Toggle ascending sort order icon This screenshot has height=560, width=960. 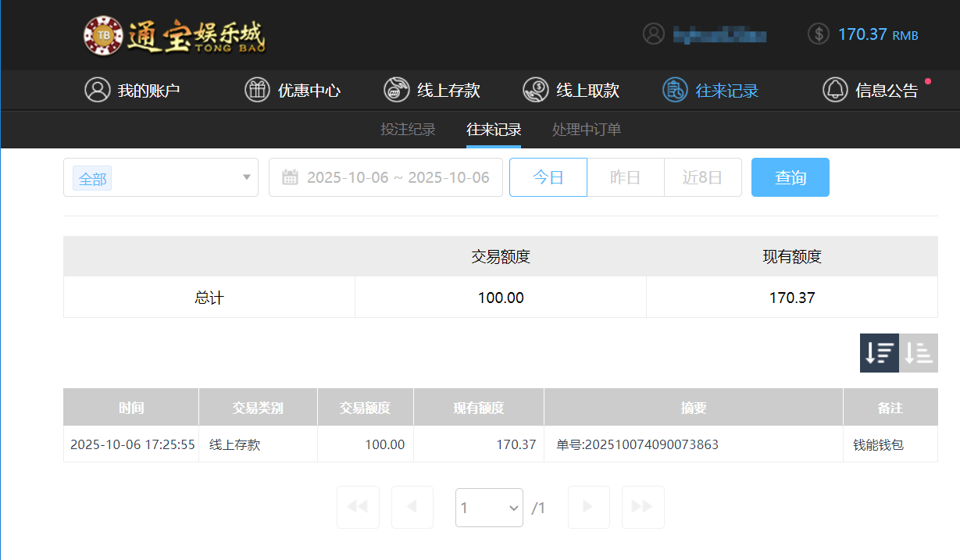[918, 353]
